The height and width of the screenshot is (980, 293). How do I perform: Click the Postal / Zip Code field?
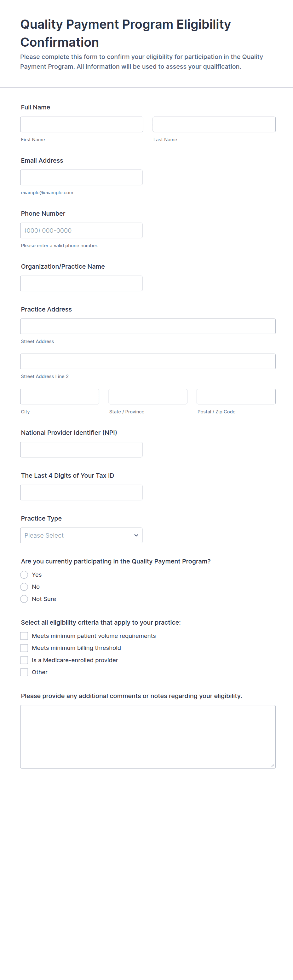pos(236,396)
